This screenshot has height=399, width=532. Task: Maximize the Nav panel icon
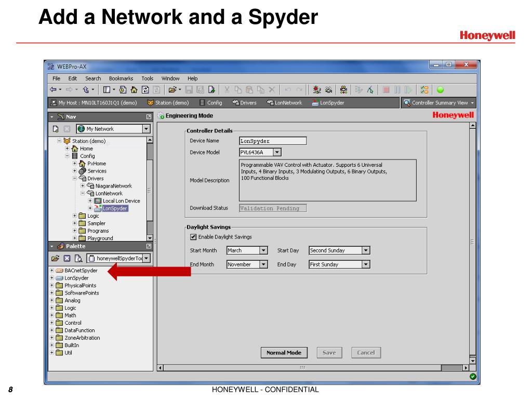149,117
